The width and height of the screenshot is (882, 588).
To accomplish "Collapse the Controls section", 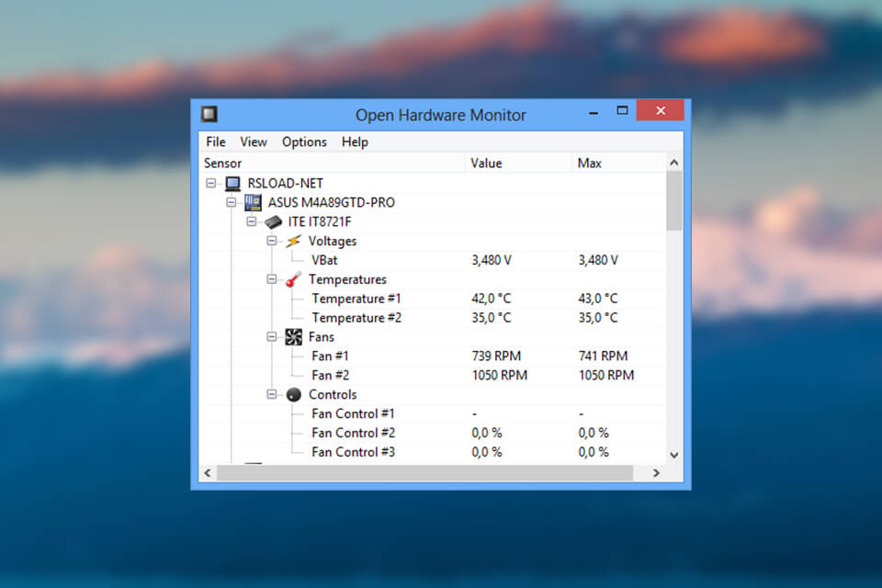I will (x=270, y=394).
